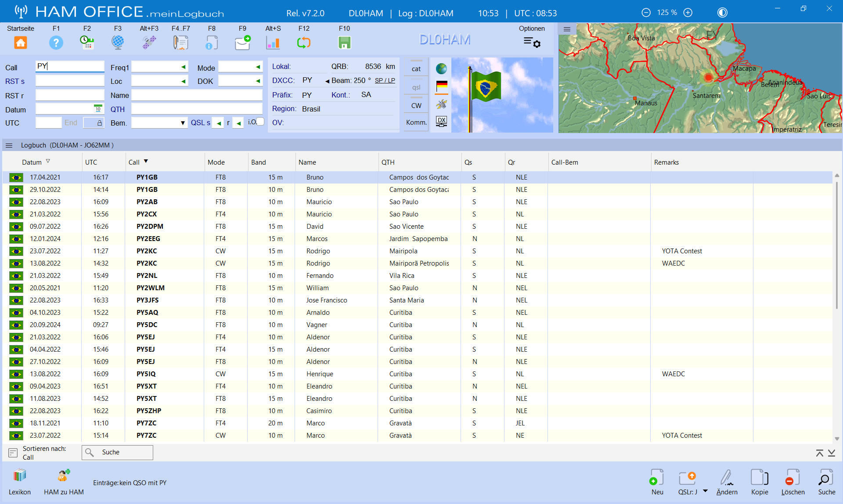843x504 pixels.
Task: Open the F3 globe icon
Action: (118, 43)
